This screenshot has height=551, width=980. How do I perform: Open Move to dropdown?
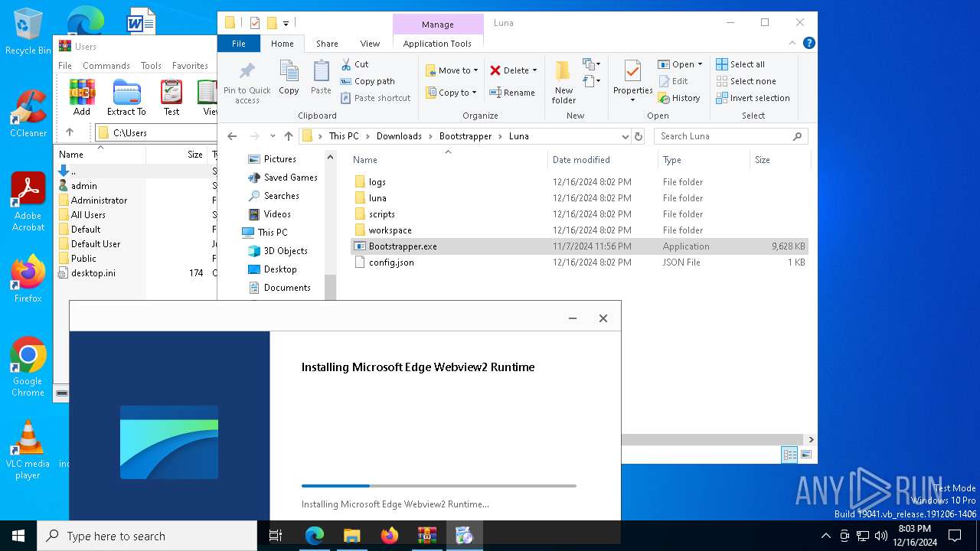[x=452, y=70]
